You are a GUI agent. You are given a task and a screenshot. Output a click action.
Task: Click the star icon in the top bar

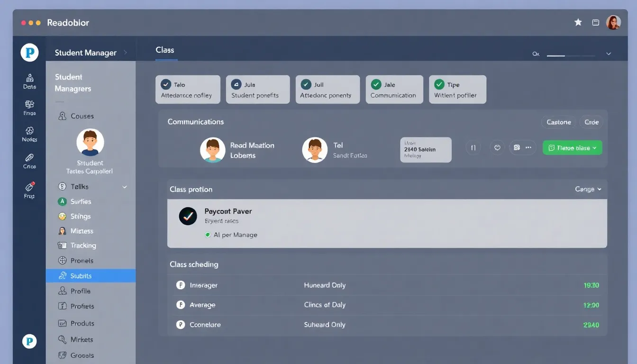(x=578, y=22)
